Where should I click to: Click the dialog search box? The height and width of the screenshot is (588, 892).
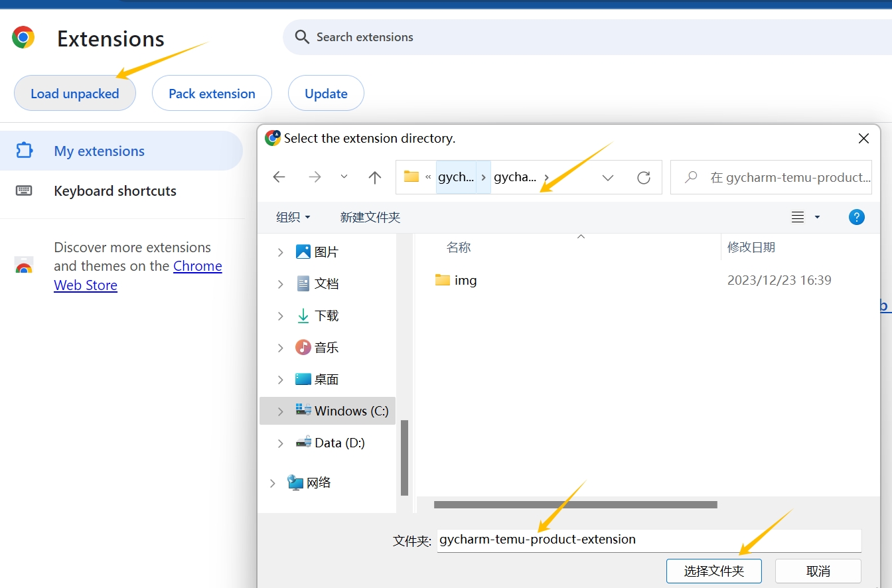(x=771, y=177)
